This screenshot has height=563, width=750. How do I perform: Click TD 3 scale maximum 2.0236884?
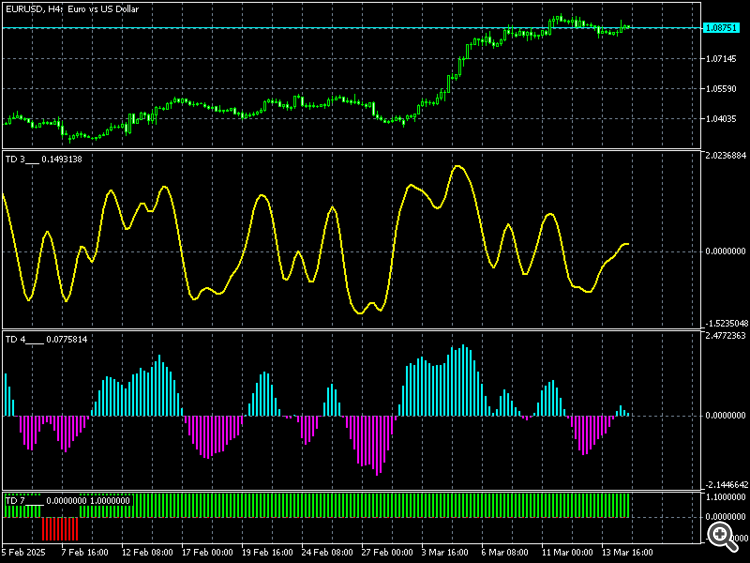tap(726, 156)
